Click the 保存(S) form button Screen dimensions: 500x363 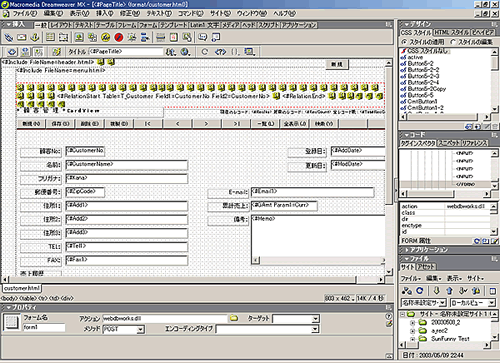coord(60,124)
